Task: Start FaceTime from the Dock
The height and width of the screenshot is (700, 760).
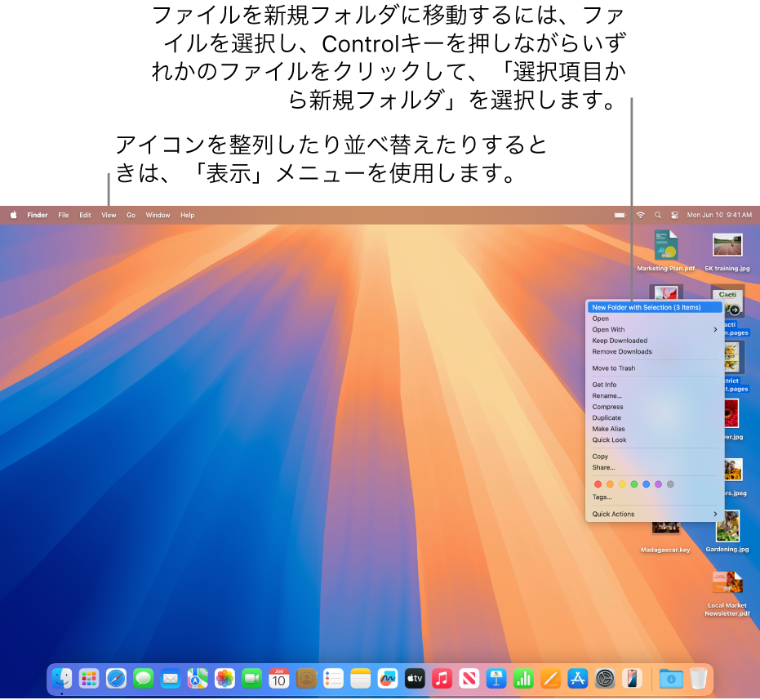Action: point(252,679)
